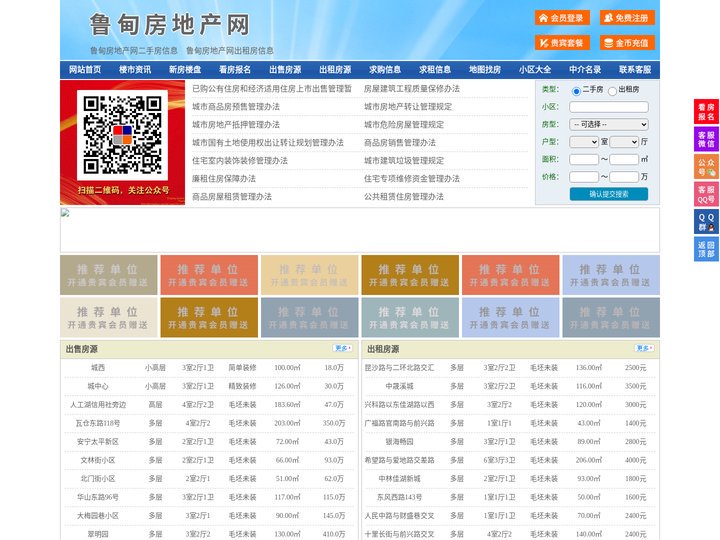Open the 瓦仓东路118号 listing
This screenshot has width=720, height=540.
[98, 423]
